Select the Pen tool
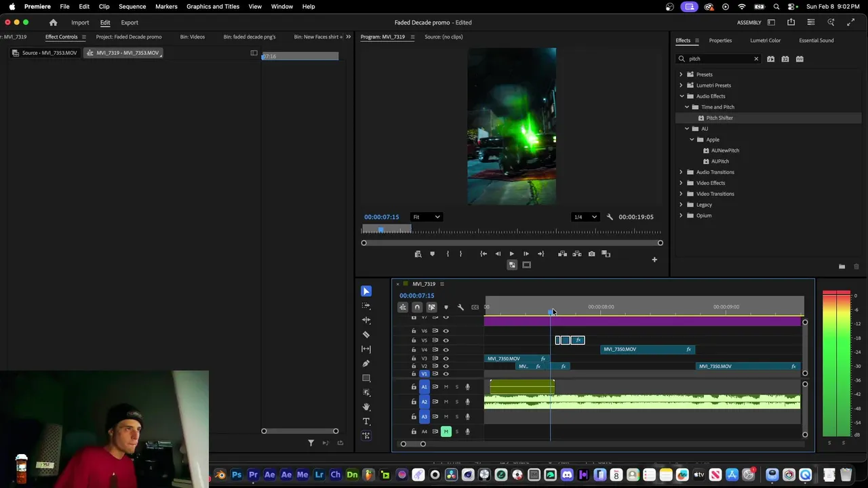 pyautogui.click(x=366, y=363)
